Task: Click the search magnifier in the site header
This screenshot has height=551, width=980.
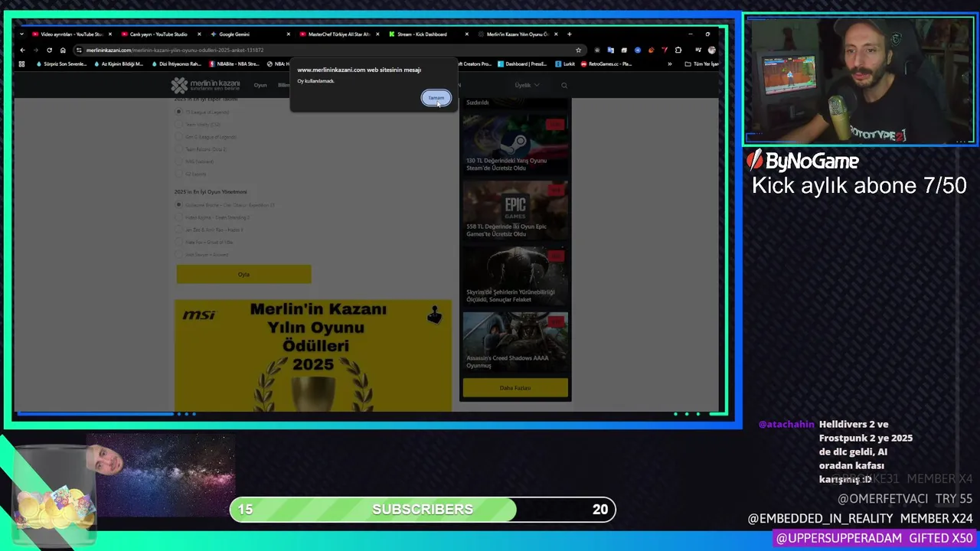Action: [564, 85]
